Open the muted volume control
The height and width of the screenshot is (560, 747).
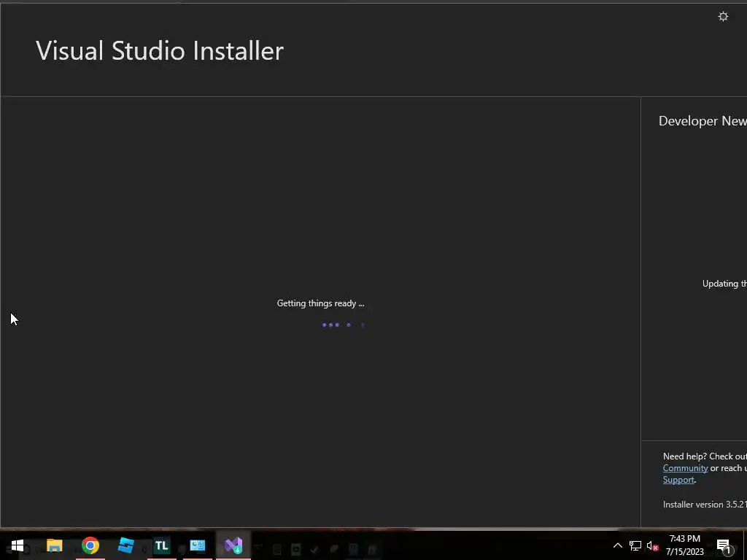652,545
